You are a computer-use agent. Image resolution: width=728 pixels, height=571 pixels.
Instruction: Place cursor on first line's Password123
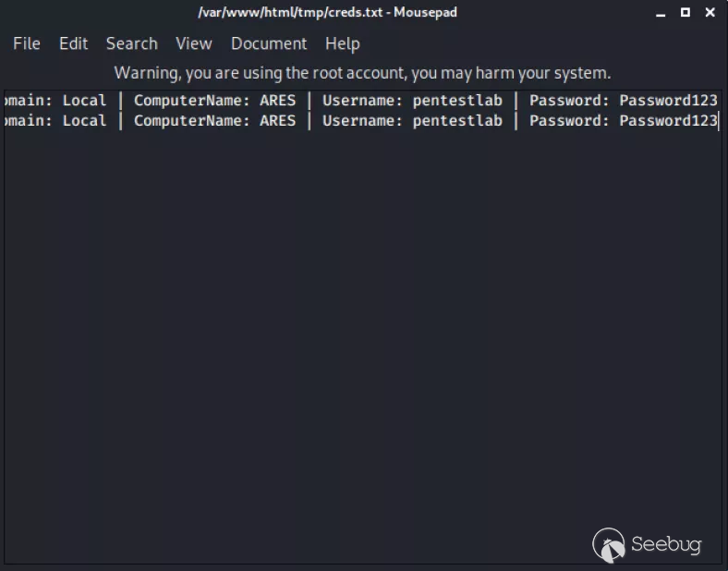(x=668, y=100)
